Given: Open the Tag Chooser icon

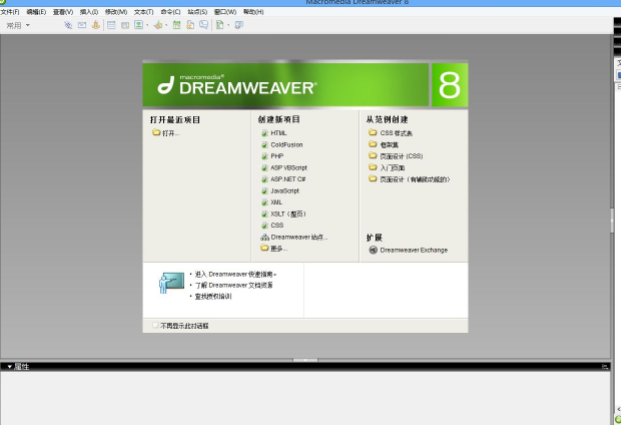Looking at the screenshot, I should point(239,25).
